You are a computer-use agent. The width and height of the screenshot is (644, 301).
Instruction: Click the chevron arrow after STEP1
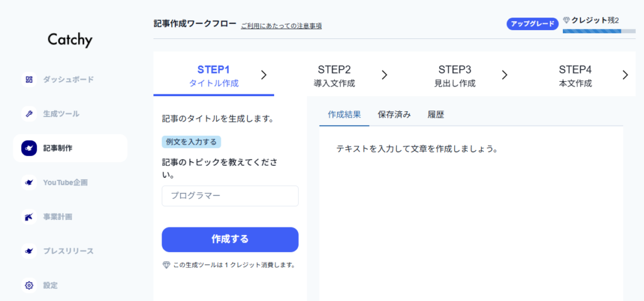click(x=264, y=75)
